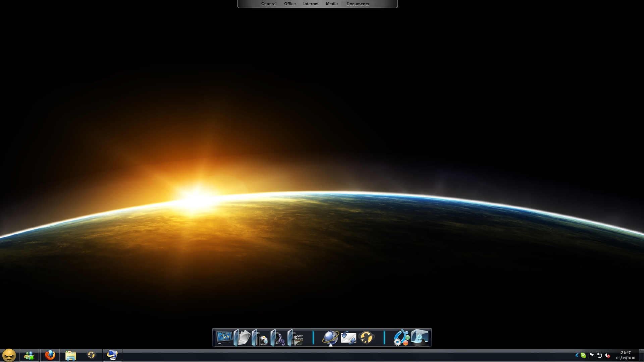Click the glass cube icon in dock

click(420, 337)
